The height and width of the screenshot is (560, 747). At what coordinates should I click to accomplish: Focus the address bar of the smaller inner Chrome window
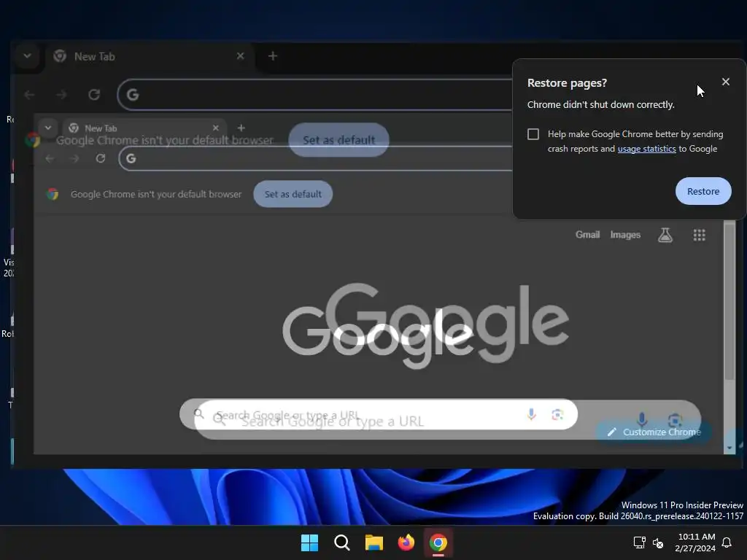tap(315, 158)
